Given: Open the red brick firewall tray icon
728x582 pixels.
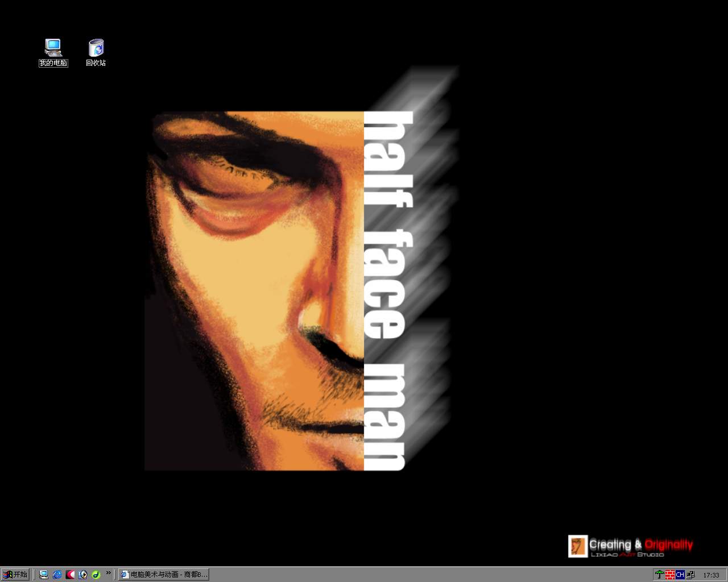Looking at the screenshot, I should tap(670, 575).
